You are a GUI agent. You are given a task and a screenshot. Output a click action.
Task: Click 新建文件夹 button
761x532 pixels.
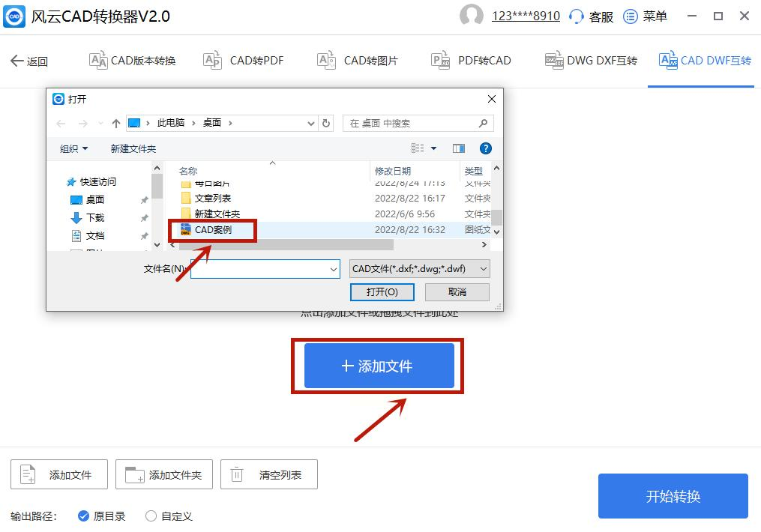(x=133, y=148)
